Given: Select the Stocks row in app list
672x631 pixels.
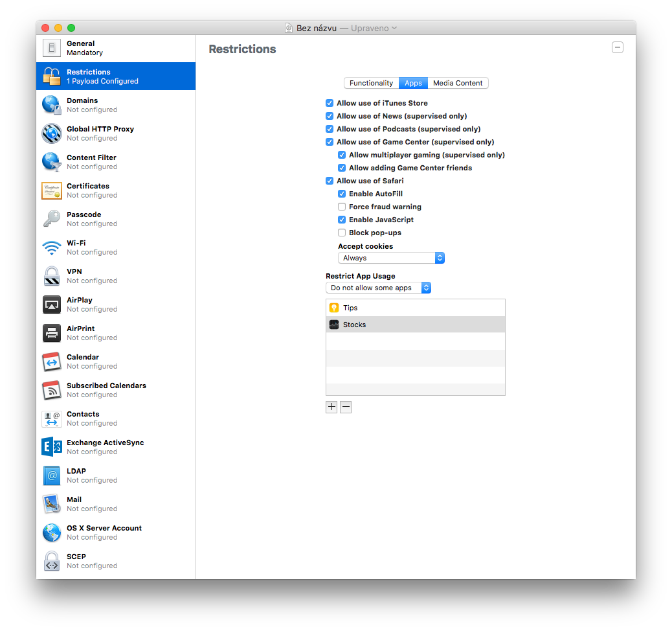Looking at the screenshot, I should pyautogui.click(x=415, y=325).
